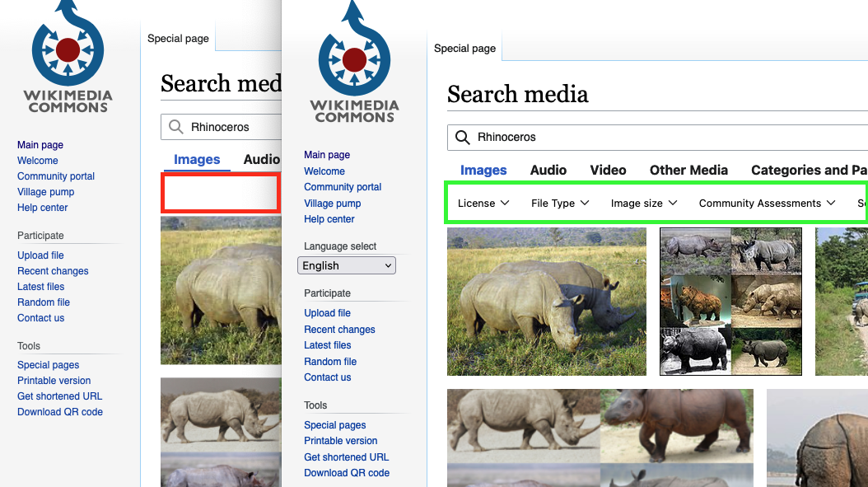Click Download QR code in left window
Viewport: 868px width, 487px height.
60,412
